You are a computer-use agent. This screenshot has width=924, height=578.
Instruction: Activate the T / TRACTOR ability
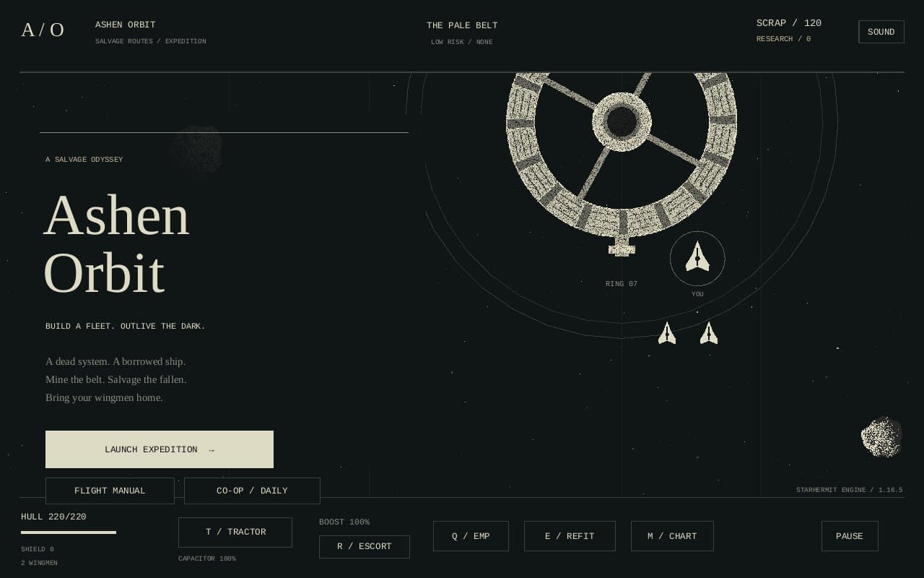235,532
